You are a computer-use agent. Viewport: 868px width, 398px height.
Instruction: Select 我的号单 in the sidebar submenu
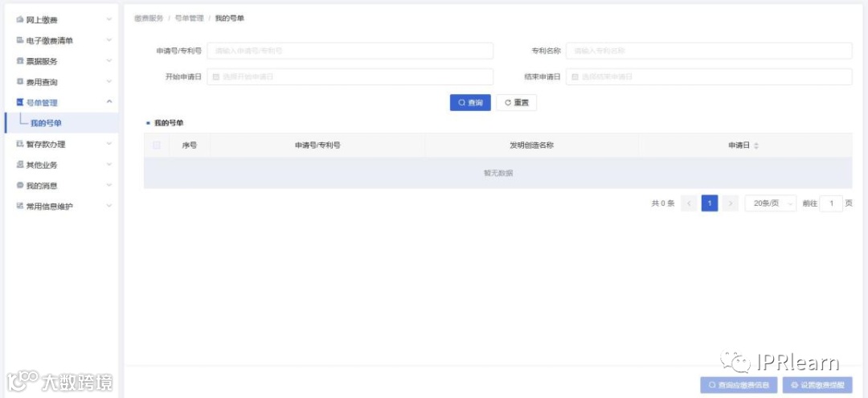(61, 123)
